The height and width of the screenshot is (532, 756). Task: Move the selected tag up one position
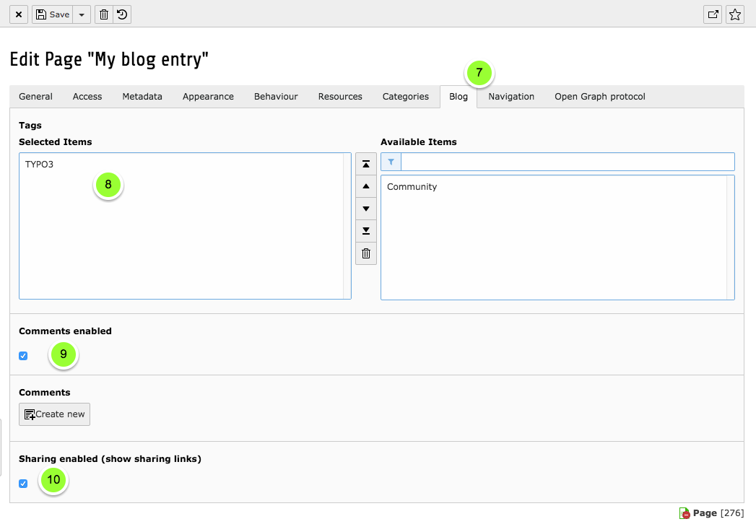click(x=366, y=186)
